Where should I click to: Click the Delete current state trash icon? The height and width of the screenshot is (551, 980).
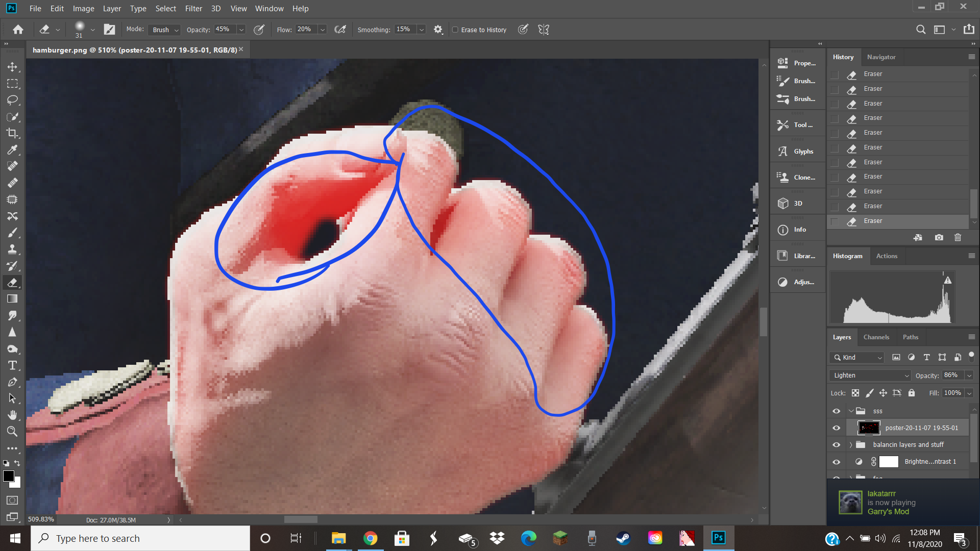(x=958, y=237)
